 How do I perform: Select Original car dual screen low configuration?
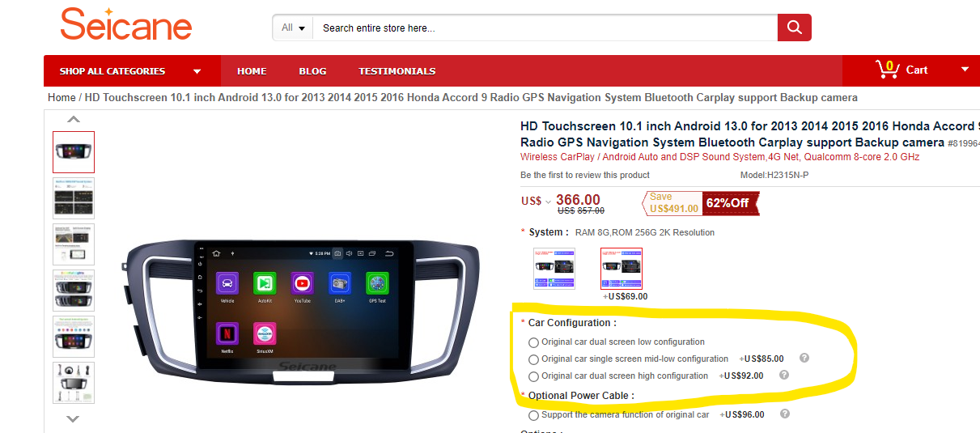tap(533, 342)
